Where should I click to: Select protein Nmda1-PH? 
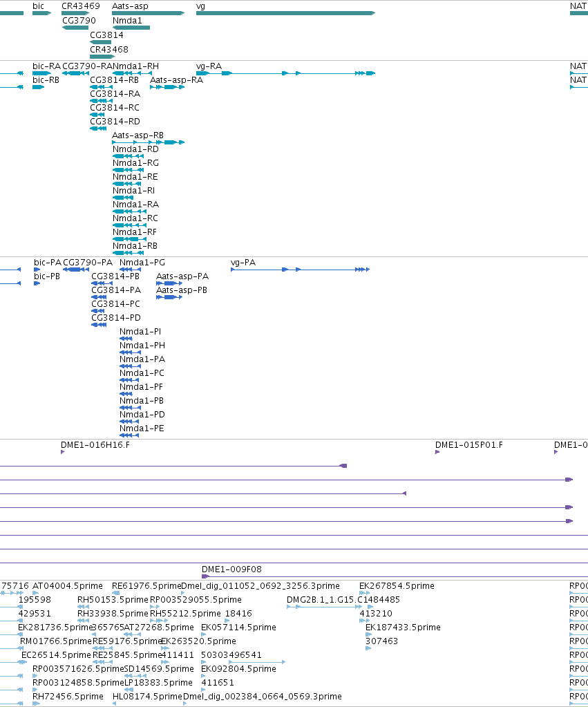coord(131,352)
